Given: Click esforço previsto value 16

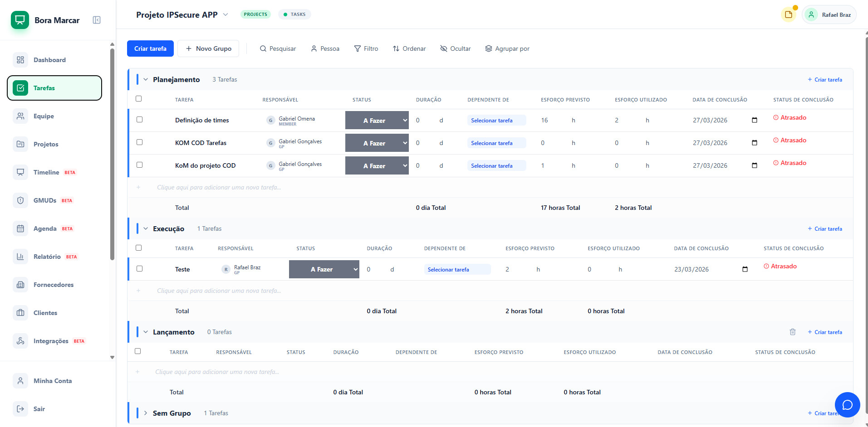Looking at the screenshot, I should 544,120.
